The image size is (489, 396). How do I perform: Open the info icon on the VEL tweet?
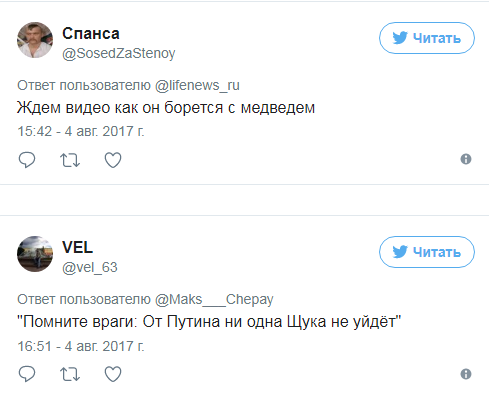point(466,374)
